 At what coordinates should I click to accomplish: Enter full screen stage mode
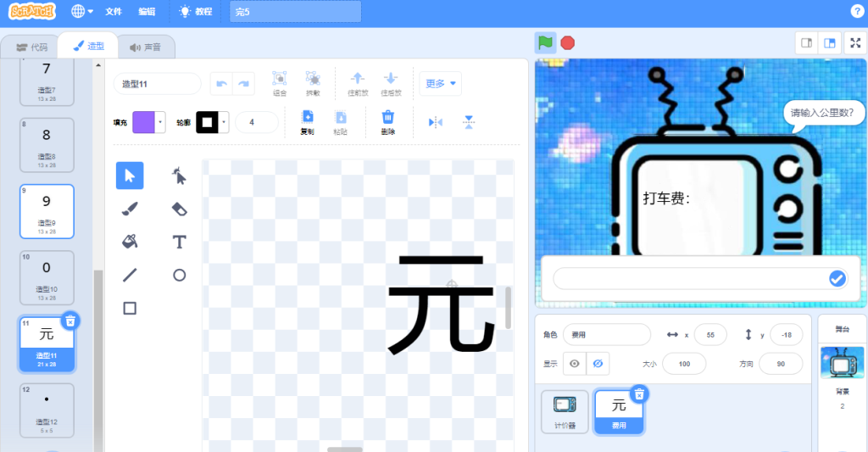[x=854, y=42]
